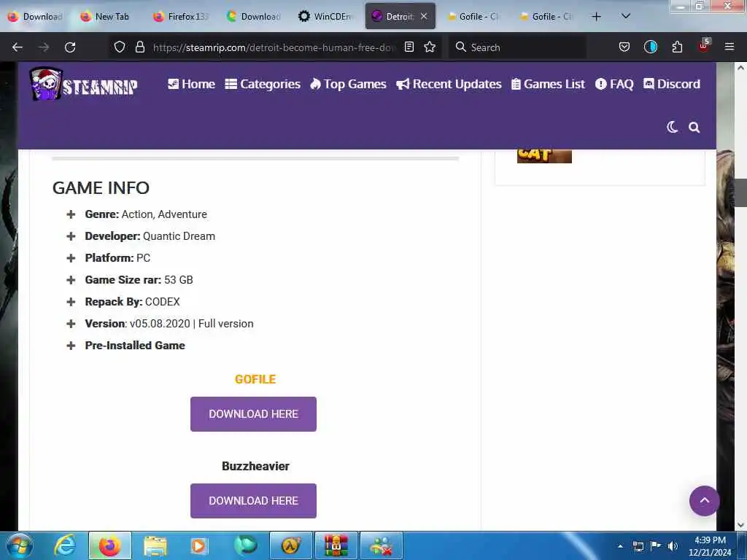747x560 pixels.
Task: Click the 'Pre-Installed Game' text
Action: coord(135,346)
